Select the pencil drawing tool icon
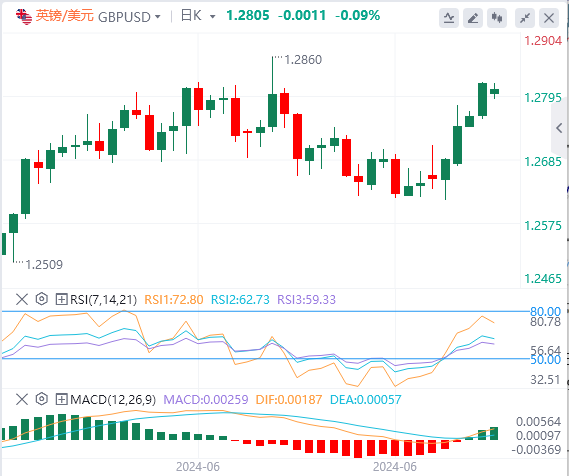The image size is (569, 476). coord(472,18)
